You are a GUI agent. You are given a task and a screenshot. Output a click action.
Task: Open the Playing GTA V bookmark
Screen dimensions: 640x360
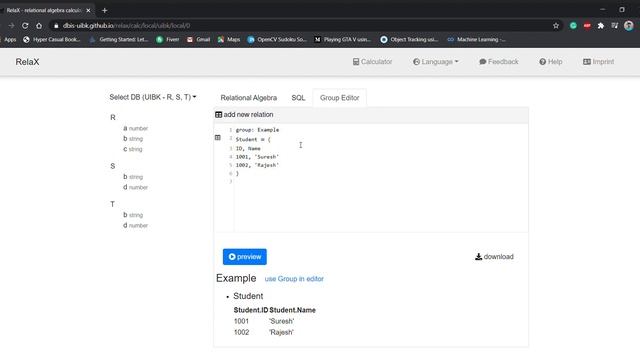point(342,40)
